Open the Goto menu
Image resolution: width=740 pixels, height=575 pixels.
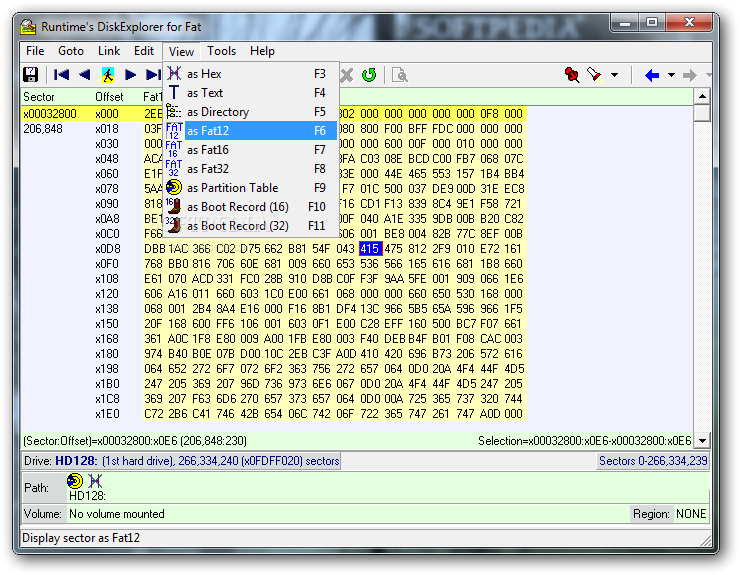[71, 51]
